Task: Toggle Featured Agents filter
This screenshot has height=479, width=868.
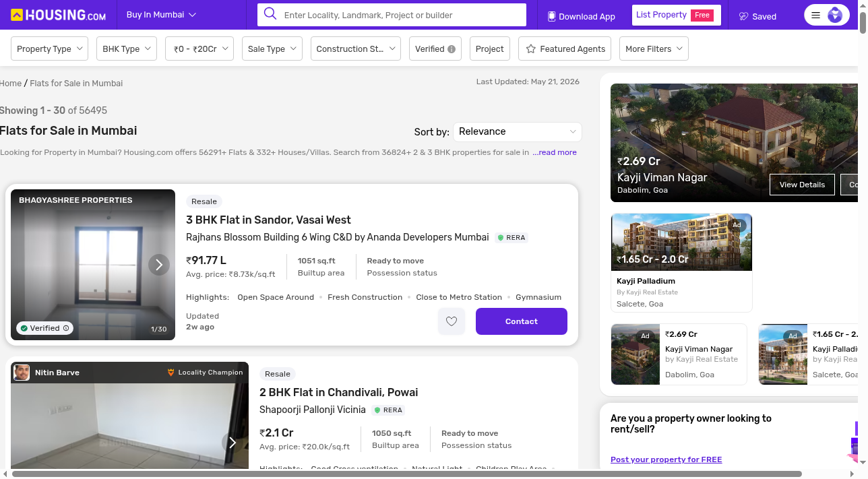Action: 565,49
